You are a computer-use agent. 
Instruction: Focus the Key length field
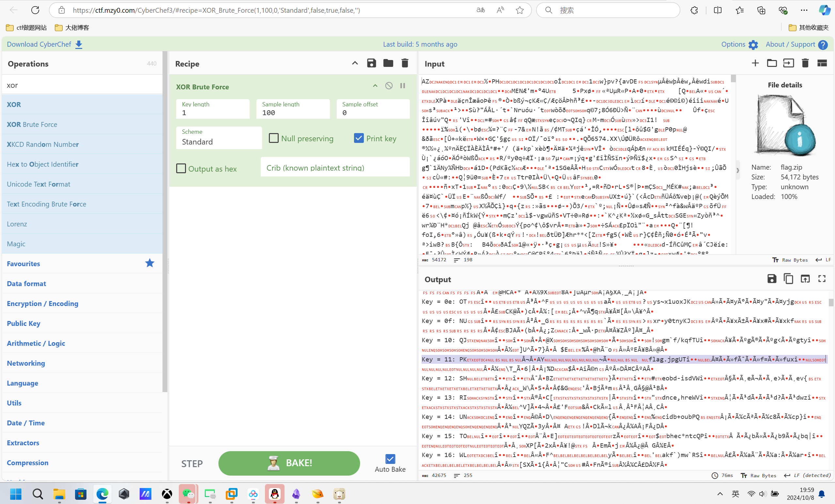[x=213, y=109]
